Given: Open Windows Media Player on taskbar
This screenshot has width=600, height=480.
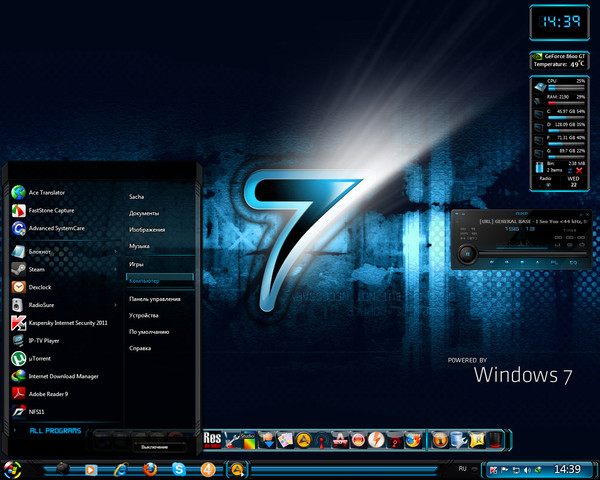Looking at the screenshot, I should coord(91,470).
